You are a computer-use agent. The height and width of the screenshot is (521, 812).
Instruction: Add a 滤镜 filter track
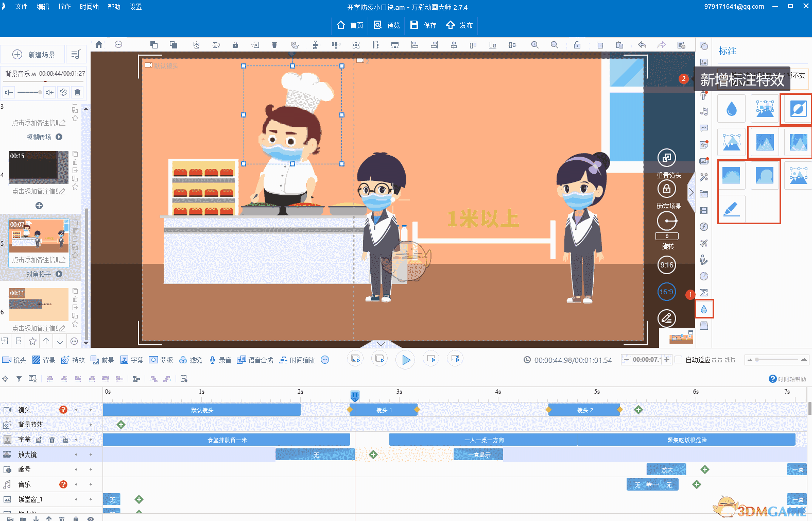(191, 360)
